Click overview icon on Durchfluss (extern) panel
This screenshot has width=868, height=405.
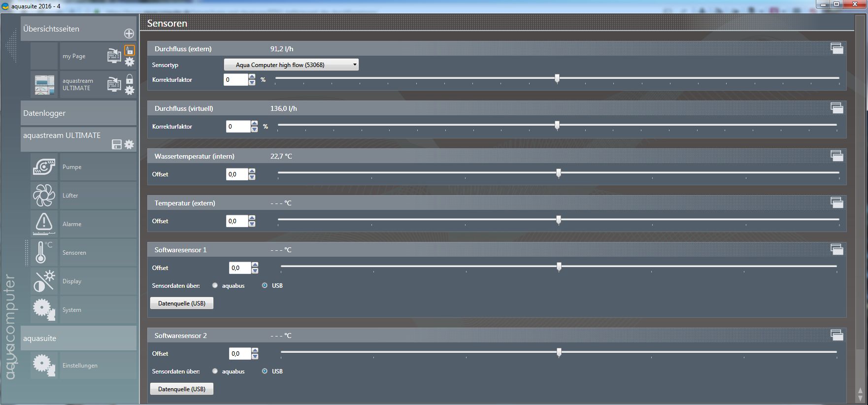click(837, 48)
